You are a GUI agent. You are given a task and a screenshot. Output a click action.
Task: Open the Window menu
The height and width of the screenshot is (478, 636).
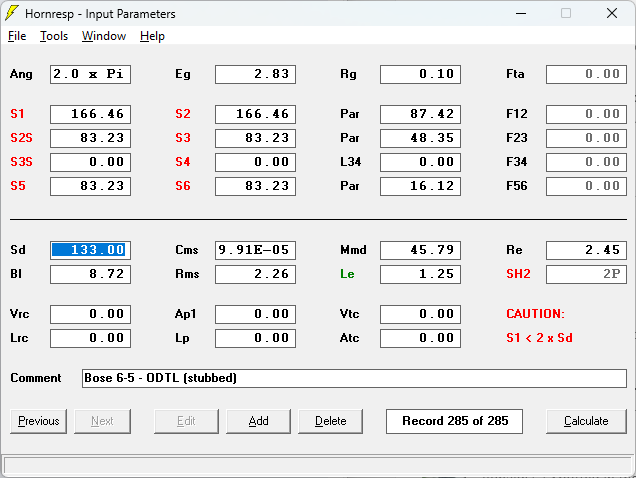104,36
